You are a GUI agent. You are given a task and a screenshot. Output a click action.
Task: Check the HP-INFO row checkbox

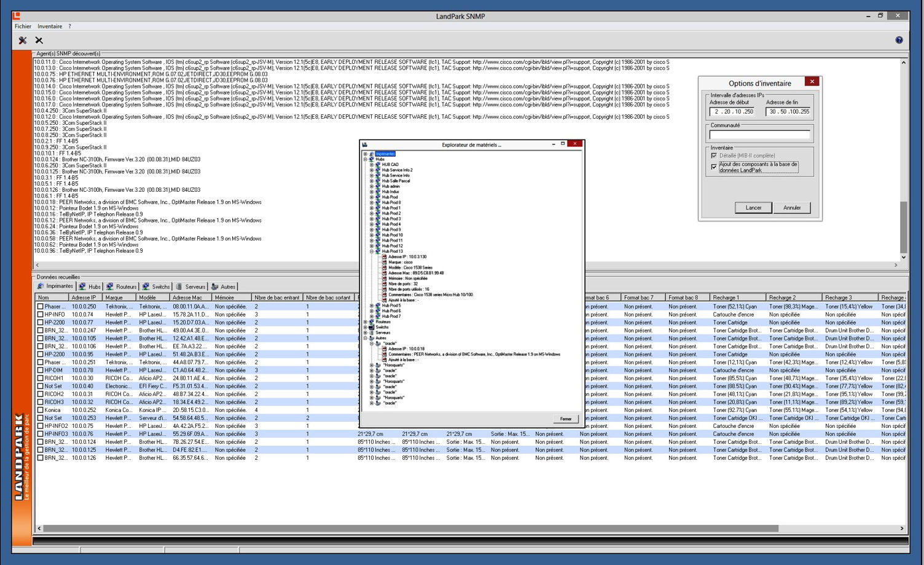[x=41, y=314]
